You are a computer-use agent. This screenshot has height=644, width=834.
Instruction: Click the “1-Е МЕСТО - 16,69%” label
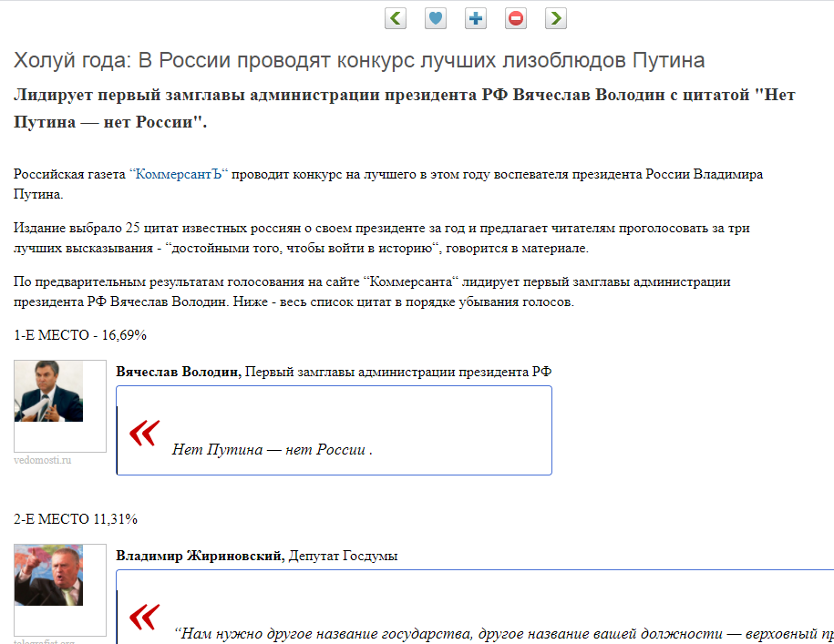pos(80,335)
